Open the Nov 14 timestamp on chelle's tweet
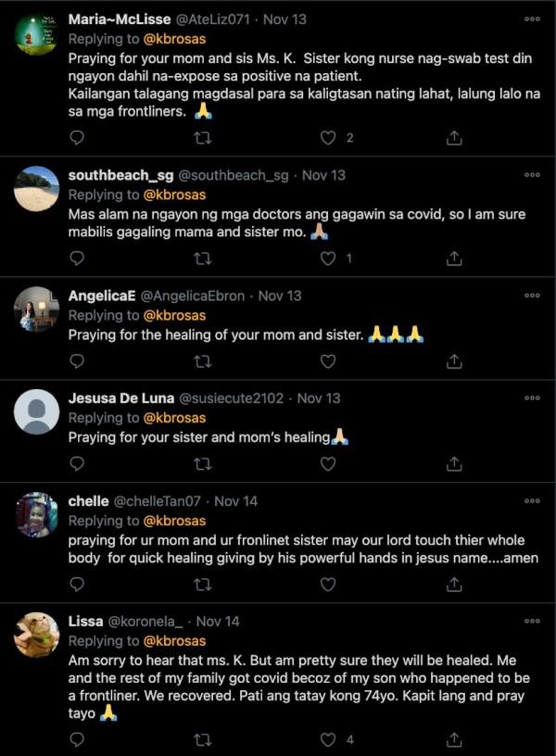Image resolution: width=556 pixels, height=756 pixels. [x=236, y=501]
